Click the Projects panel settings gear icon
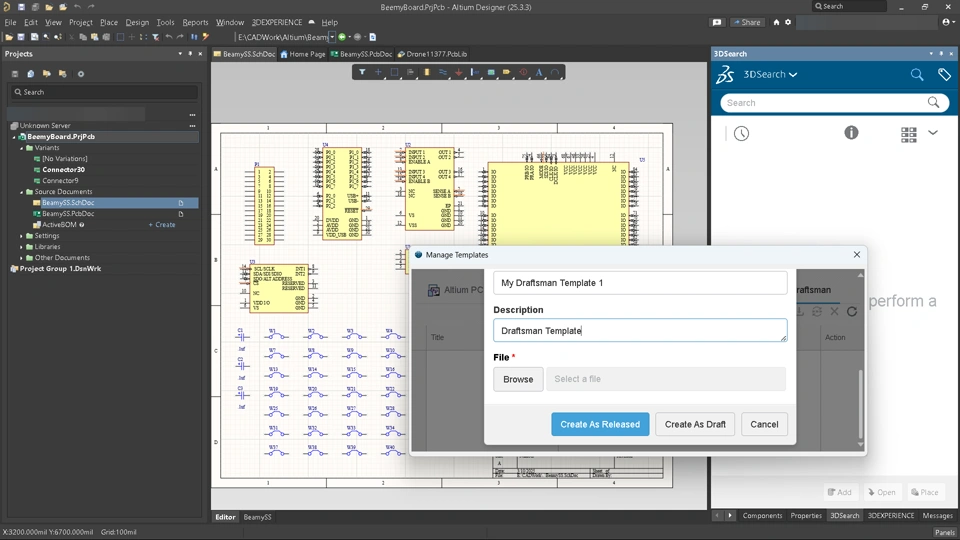The image size is (960, 540). coord(80,73)
